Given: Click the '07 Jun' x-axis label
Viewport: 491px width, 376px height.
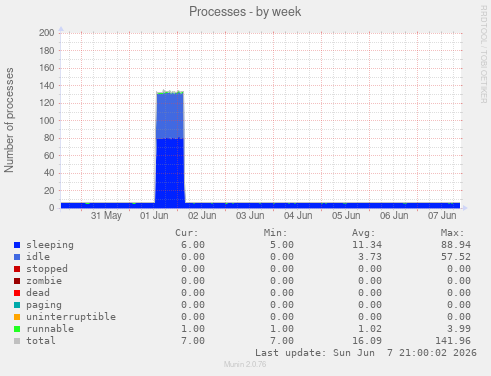Looking at the screenshot, I should pos(442,216).
